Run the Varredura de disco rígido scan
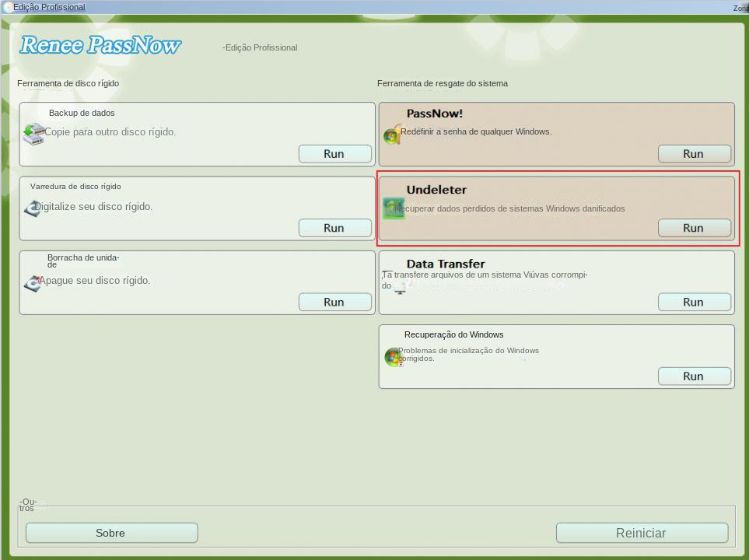 (x=334, y=227)
